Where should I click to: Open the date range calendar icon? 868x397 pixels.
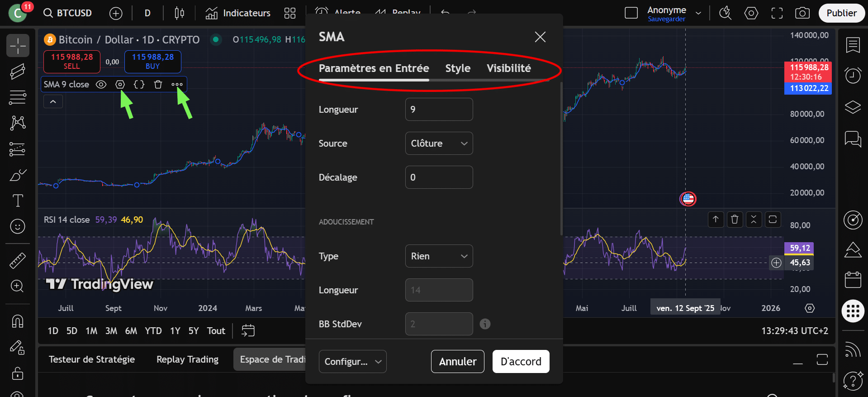(x=248, y=331)
